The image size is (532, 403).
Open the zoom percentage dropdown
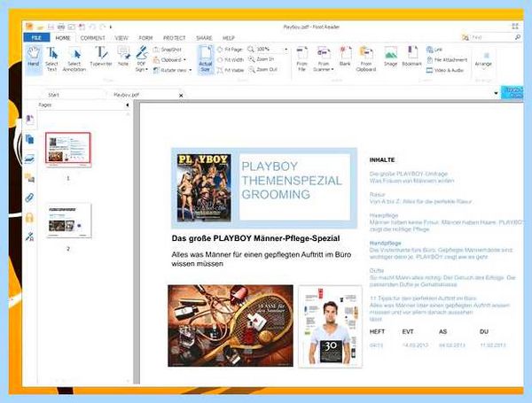[286, 50]
